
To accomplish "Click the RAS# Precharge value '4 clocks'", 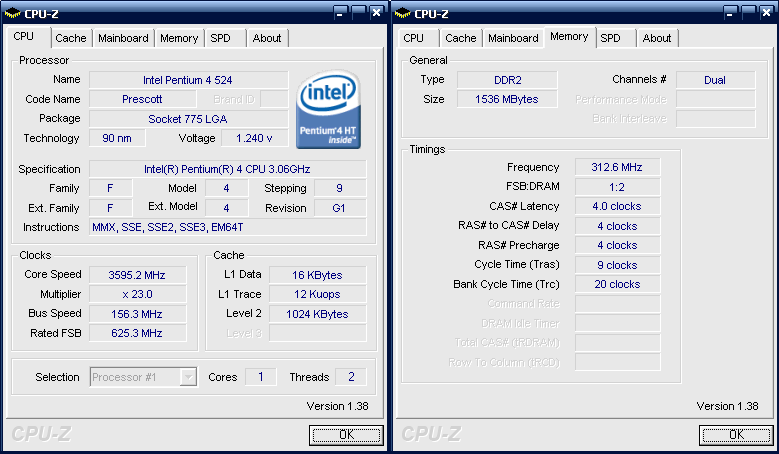I will coord(618,245).
